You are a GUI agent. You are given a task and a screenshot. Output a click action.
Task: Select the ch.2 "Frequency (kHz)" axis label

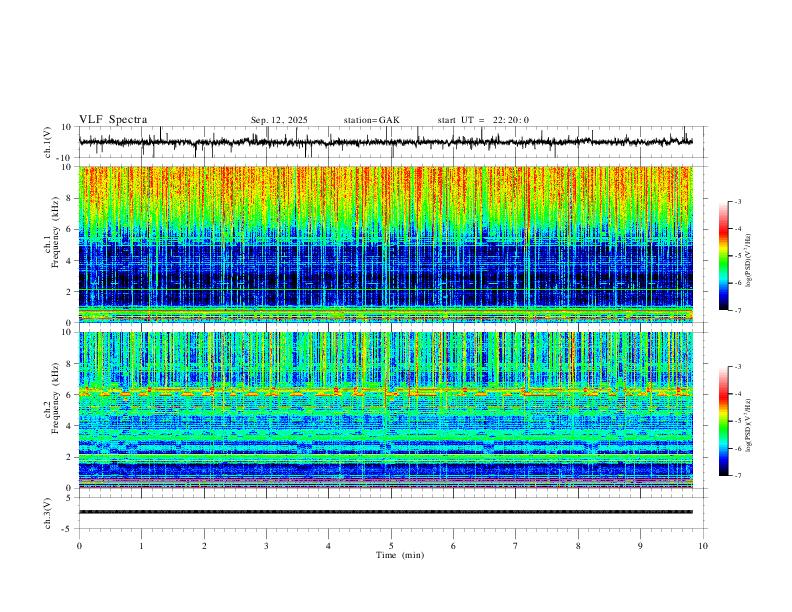pyautogui.click(x=55, y=398)
